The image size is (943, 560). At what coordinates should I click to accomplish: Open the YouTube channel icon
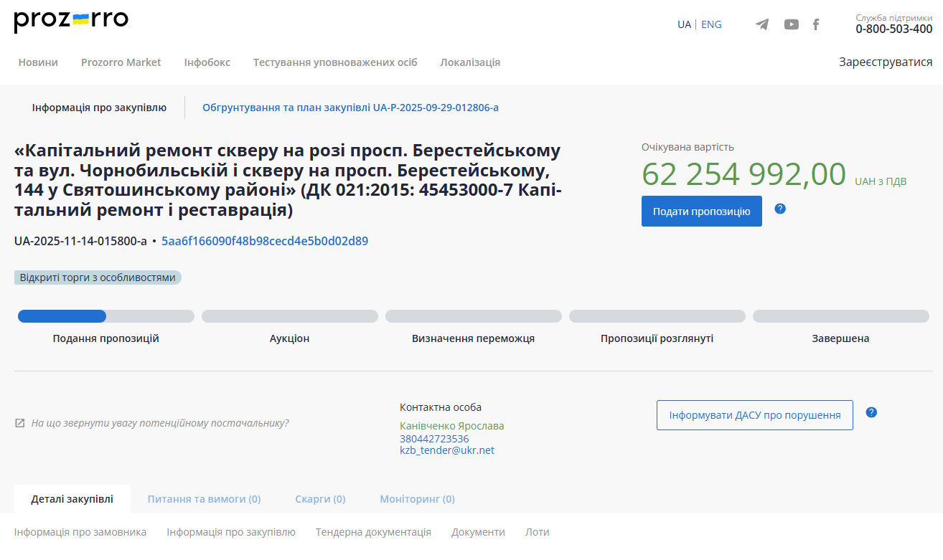[791, 24]
